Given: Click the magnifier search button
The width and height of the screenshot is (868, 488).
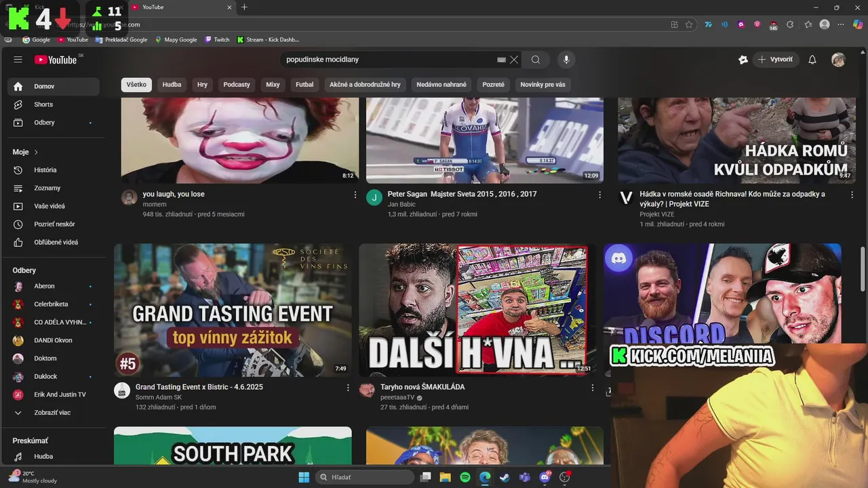Looking at the screenshot, I should [x=536, y=60].
